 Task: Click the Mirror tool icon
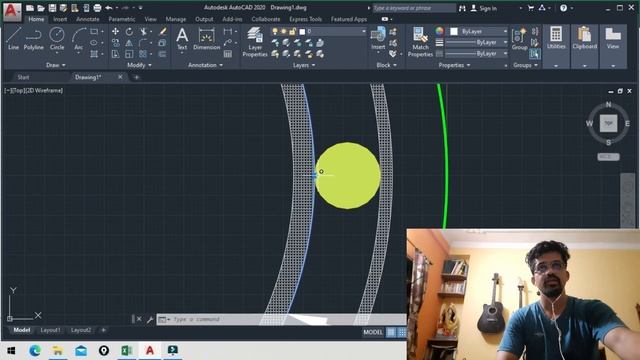pos(129,42)
